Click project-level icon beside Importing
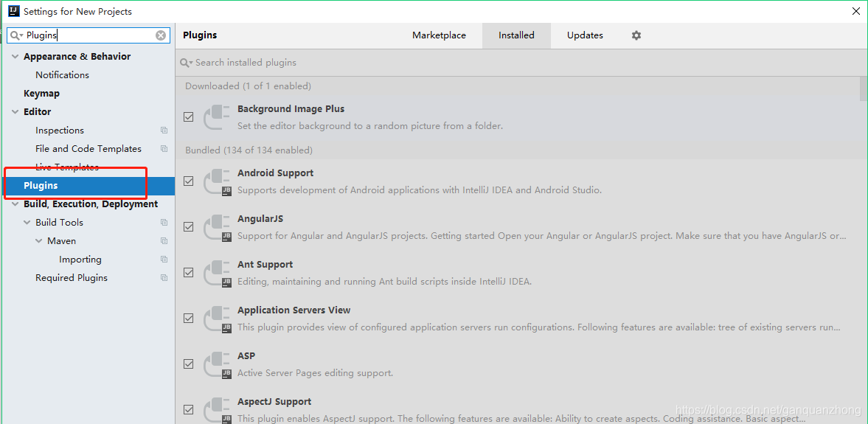Image resolution: width=868 pixels, height=424 pixels. pos(164,260)
